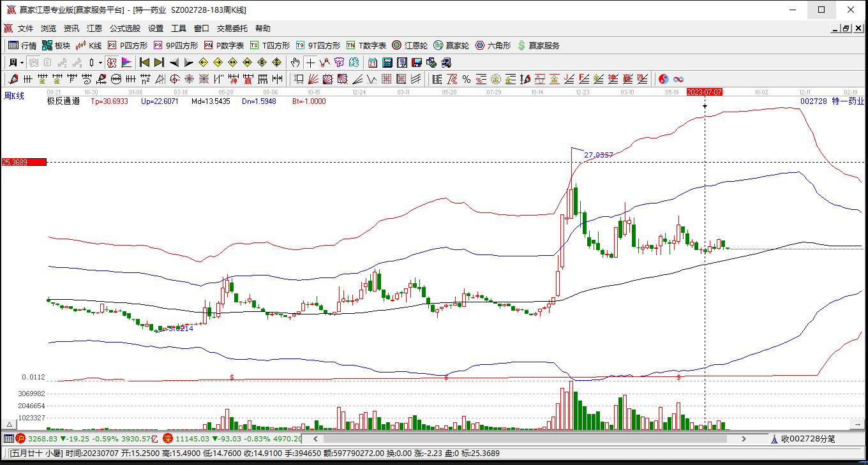Open the 交易委托 menu

point(232,29)
